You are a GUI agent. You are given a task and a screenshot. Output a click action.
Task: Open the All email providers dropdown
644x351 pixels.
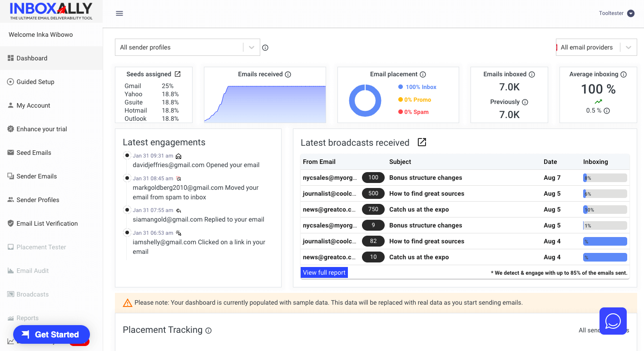pos(629,47)
